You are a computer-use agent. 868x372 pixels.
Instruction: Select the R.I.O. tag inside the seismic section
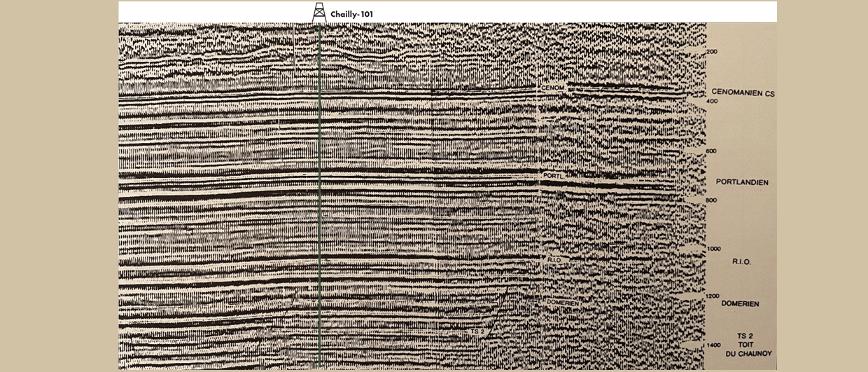[x=553, y=260]
